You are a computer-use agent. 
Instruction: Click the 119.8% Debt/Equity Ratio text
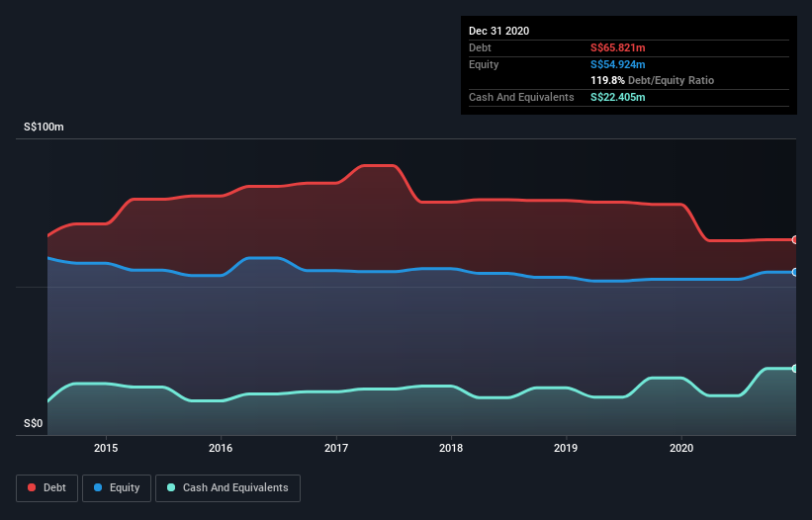click(x=652, y=80)
